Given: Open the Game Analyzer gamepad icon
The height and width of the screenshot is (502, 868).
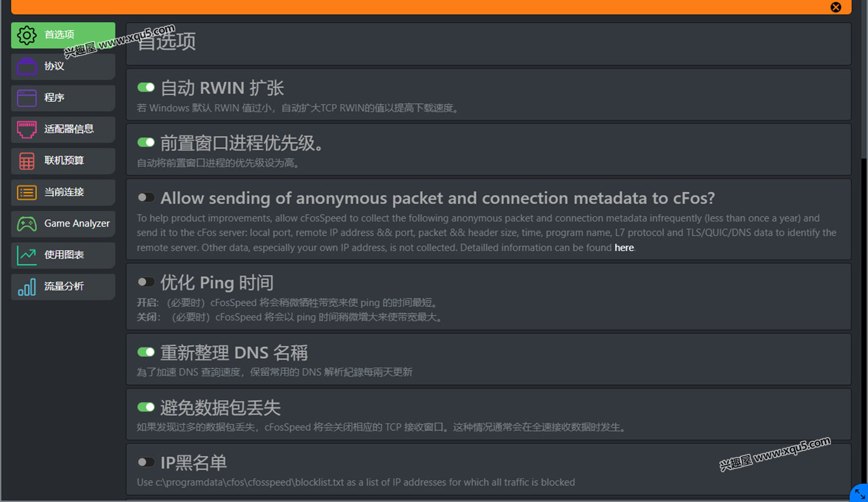Looking at the screenshot, I should 27,223.
